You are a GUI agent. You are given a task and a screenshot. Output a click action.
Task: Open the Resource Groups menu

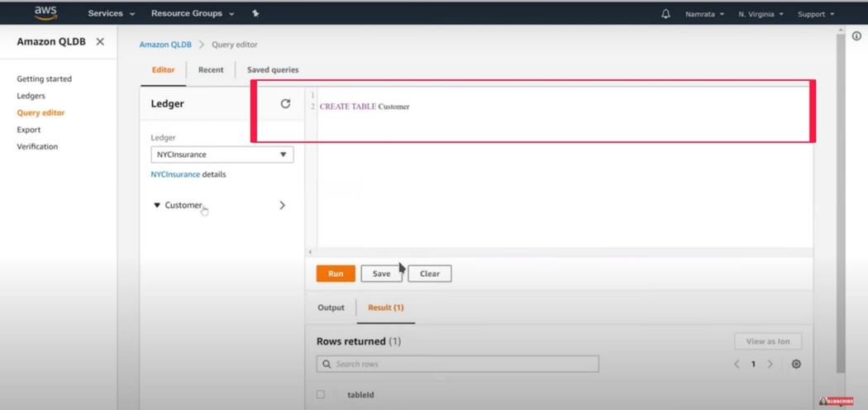pyautogui.click(x=192, y=14)
